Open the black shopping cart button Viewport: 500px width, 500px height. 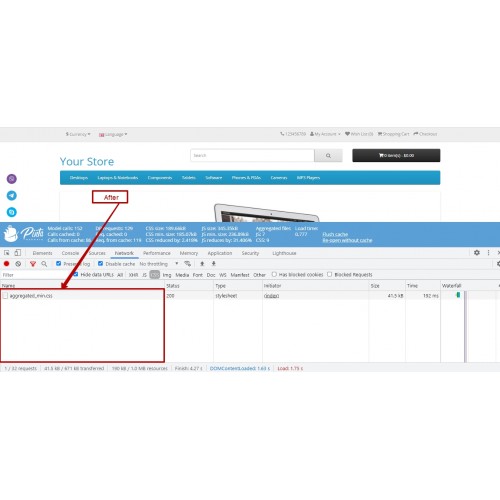pos(396,155)
